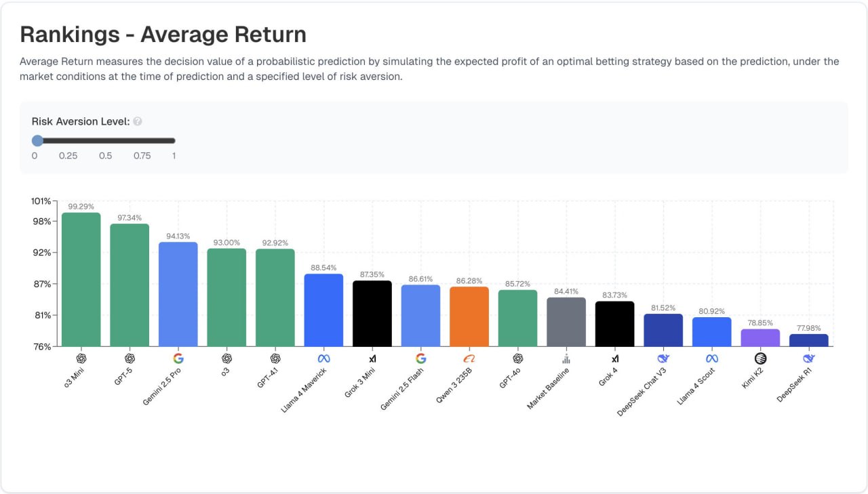
Task: Click the Gemini 2.5 Flash axis label
Action: click(x=403, y=388)
